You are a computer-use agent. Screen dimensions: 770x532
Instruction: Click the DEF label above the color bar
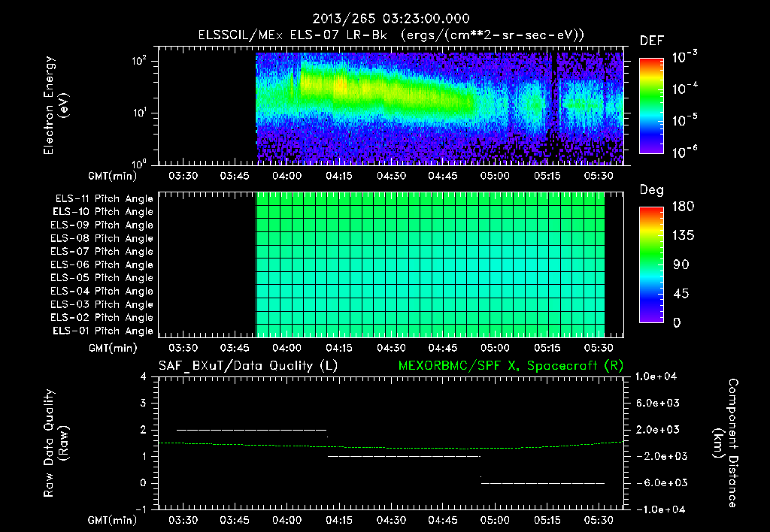pos(651,41)
